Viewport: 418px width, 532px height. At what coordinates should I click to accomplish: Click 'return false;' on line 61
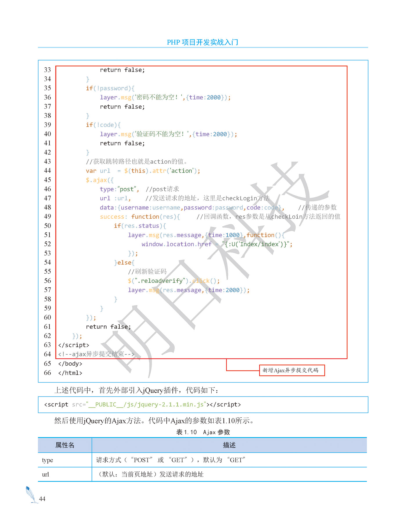click(x=108, y=327)
